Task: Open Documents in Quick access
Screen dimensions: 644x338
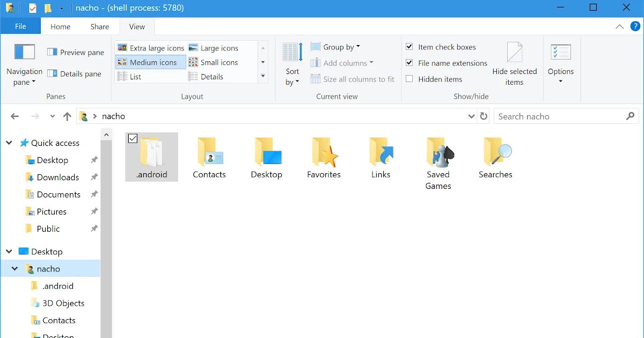Action: [x=58, y=194]
